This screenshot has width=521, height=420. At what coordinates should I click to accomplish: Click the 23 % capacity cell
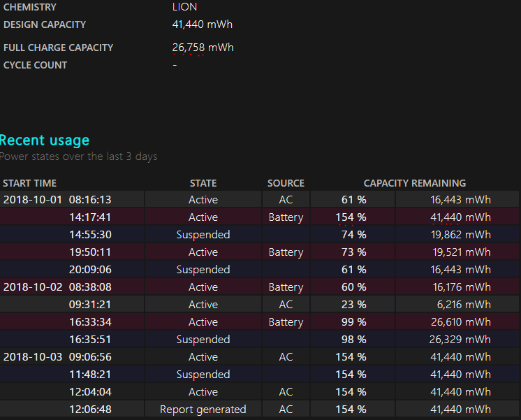[x=353, y=305]
